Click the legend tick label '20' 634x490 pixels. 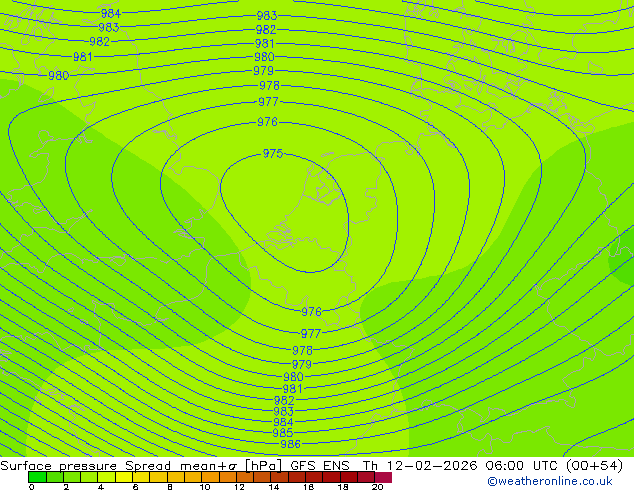pos(377,487)
